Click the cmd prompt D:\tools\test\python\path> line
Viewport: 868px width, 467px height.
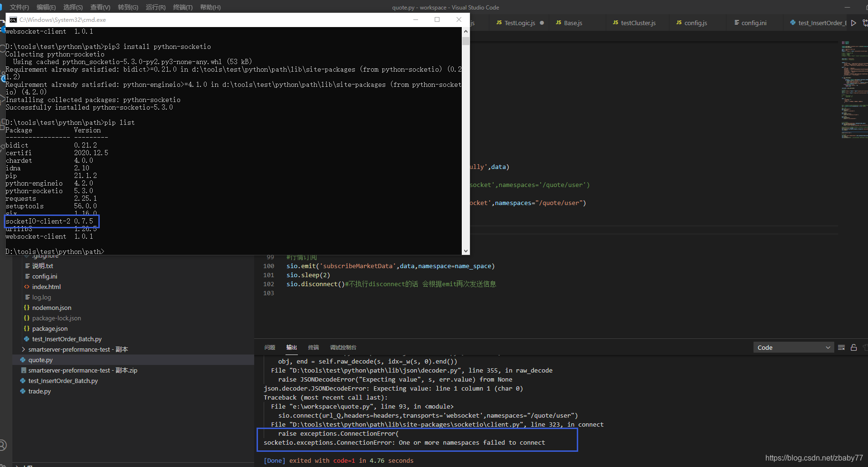(55, 252)
